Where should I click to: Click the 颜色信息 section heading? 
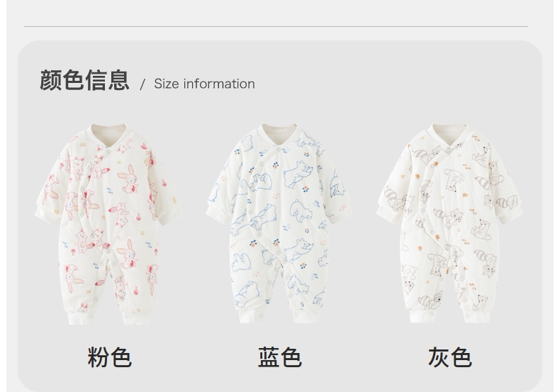[x=84, y=80]
